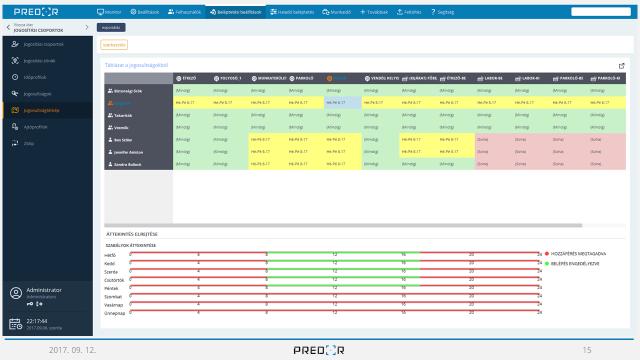Click the Hétfő timeline bar
The height and width of the screenshot is (360, 640).
(x=335, y=253)
